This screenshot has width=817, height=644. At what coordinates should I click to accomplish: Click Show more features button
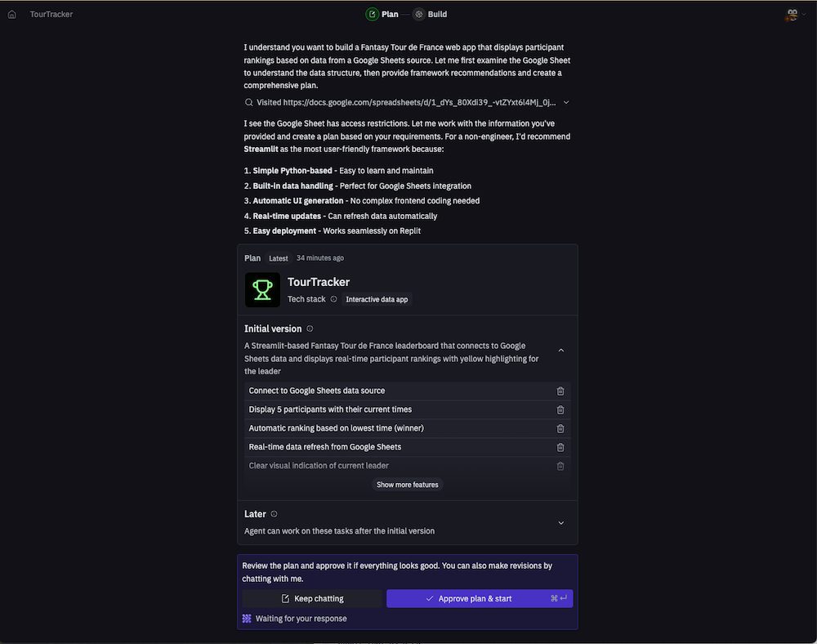pyautogui.click(x=408, y=485)
